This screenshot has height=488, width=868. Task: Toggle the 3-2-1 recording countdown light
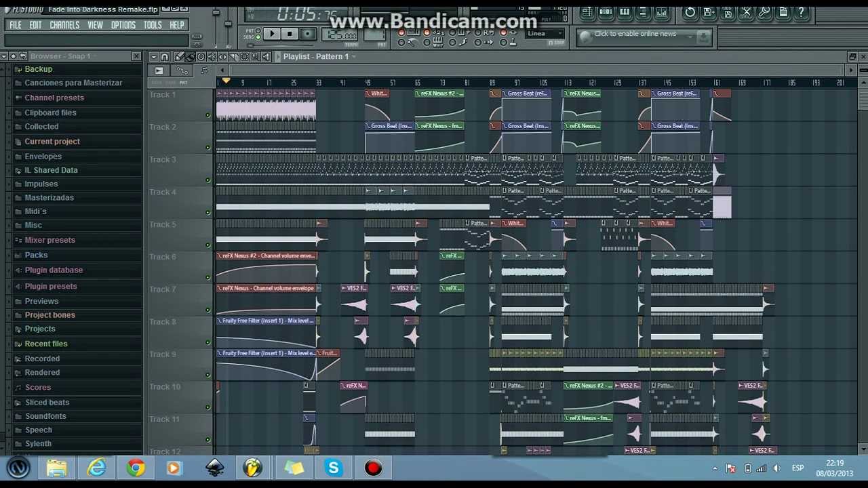point(427,33)
